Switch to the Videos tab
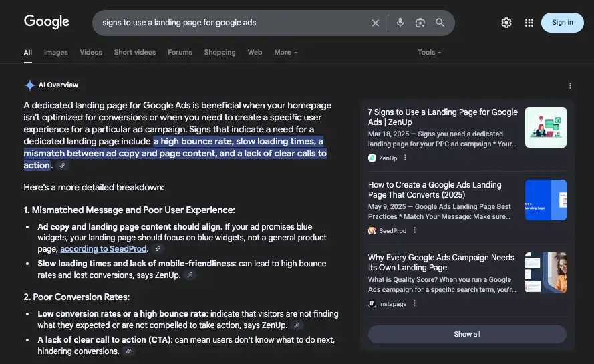The image size is (594, 364). click(91, 52)
